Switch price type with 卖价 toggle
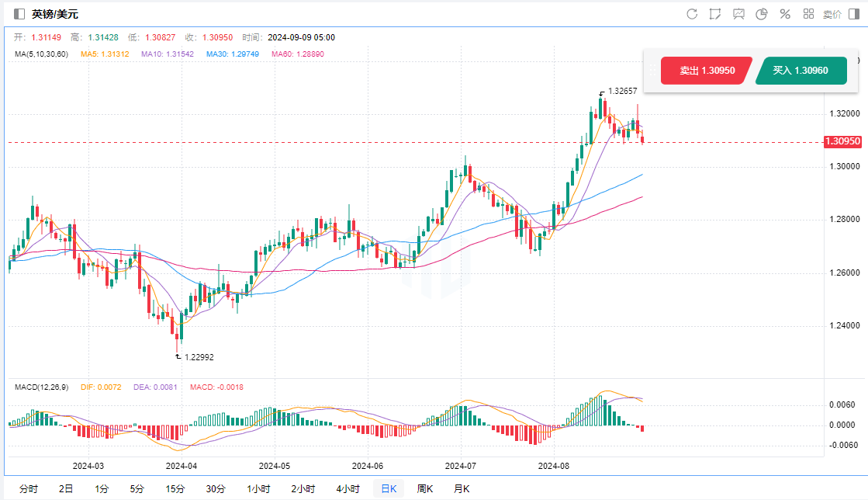Image resolution: width=868 pixels, height=500 pixels. coord(832,14)
